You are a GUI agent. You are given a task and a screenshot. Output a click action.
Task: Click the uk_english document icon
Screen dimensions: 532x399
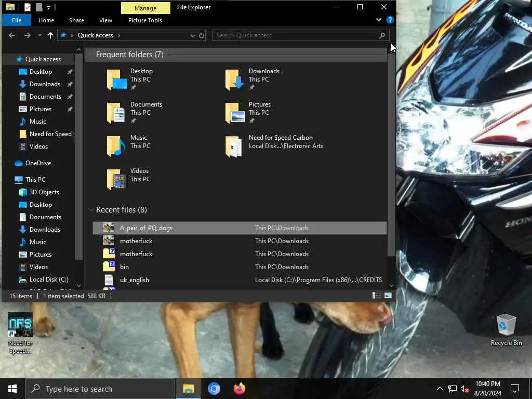point(109,280)
